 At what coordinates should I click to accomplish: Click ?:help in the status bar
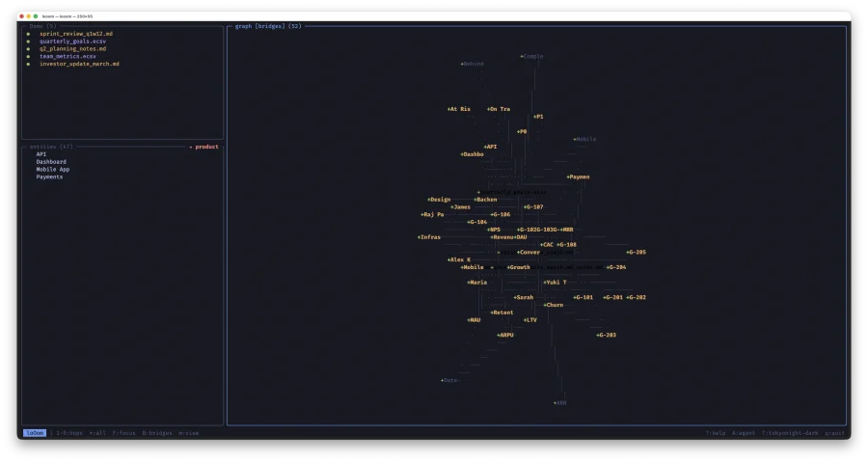point(715,433)
